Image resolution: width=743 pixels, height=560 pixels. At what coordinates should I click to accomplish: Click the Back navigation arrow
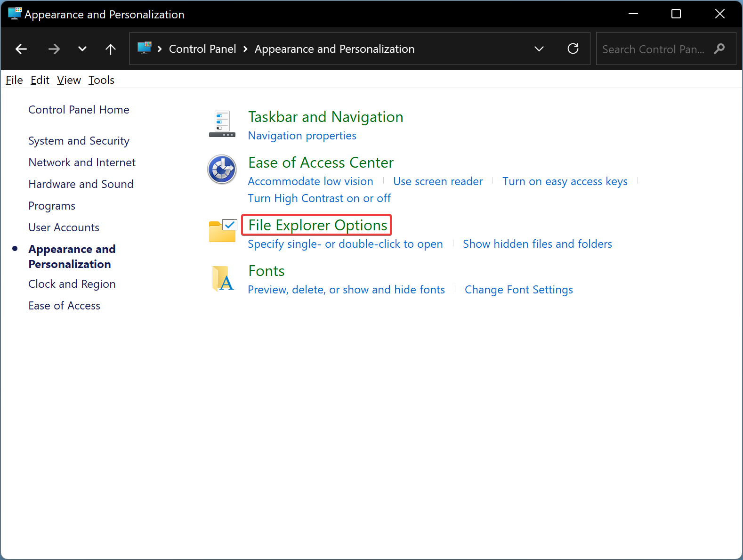21,49
